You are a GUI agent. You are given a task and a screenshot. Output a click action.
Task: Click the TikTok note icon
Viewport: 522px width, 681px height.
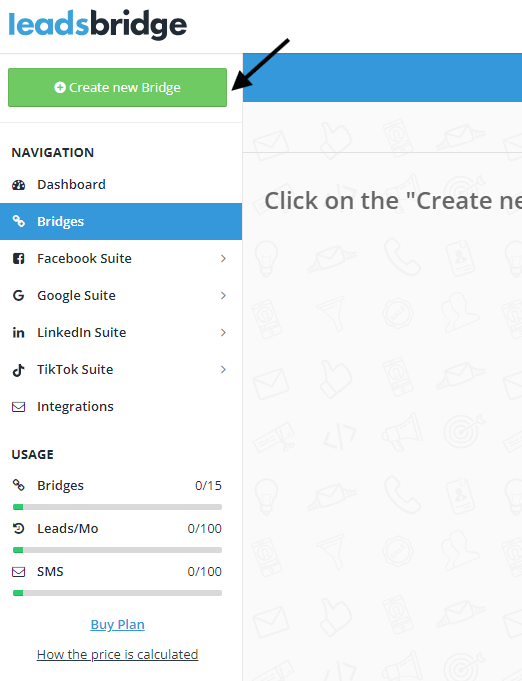click(18, 370)
